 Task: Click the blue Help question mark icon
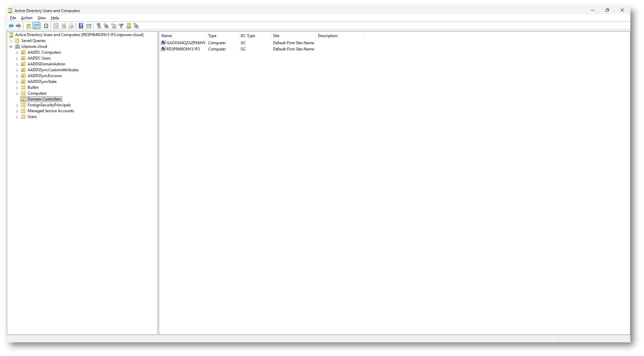click(x=81, y=26)
